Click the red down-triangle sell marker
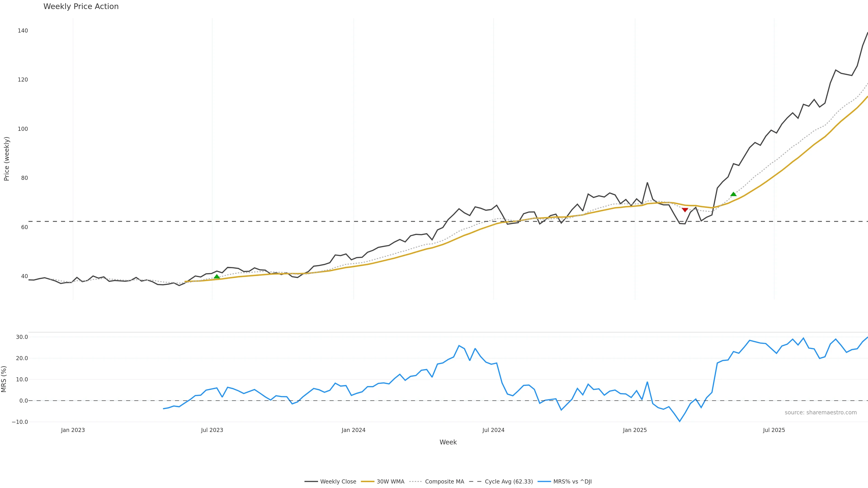Screen dimensions: 868x488 [x=685, y=210]
